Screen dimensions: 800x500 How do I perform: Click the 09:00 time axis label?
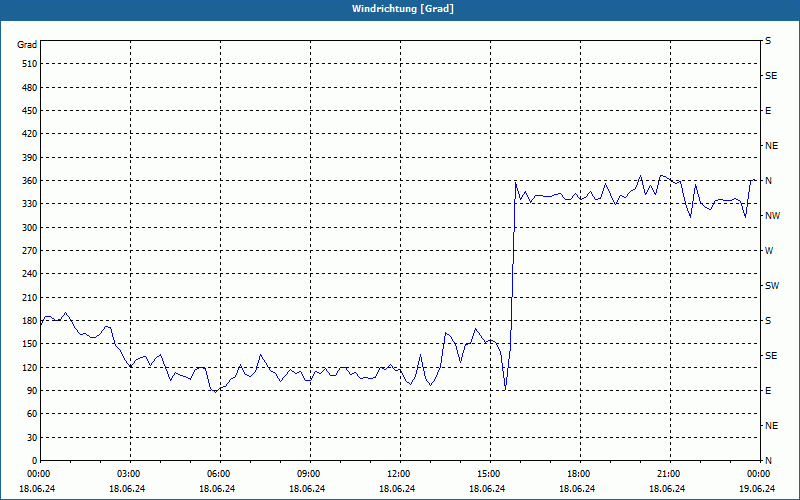point(310,474)
